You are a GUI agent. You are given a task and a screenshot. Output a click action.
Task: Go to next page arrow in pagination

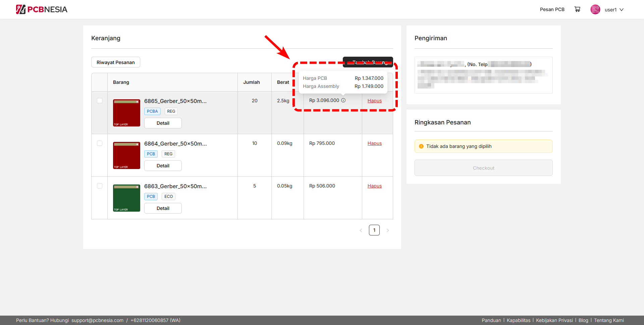coord(388,230)
